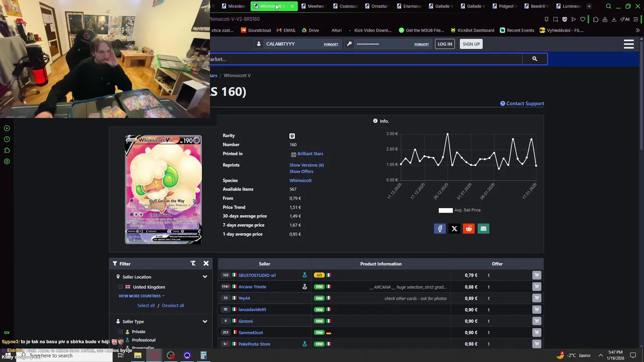Open Contact Support link

pyautogui.click(x=522, y=104)
